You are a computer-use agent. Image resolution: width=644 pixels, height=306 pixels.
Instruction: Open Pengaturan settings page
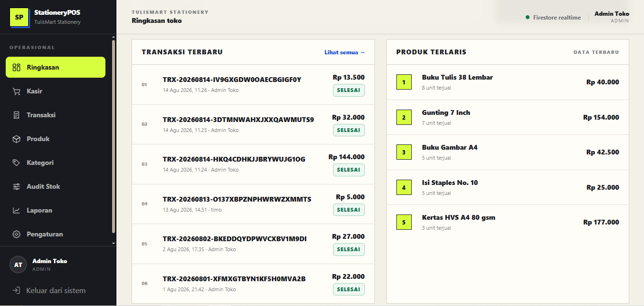pyautogui.click(x=55, y=234)
